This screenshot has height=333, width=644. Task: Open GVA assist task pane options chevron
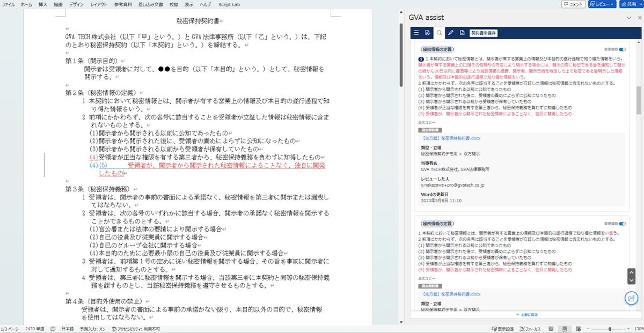[x=628, y=18]
